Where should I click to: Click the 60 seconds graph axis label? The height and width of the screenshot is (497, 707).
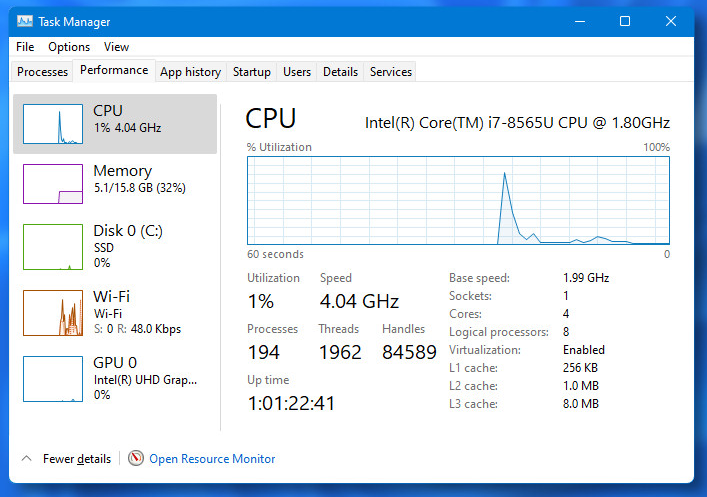275,254
